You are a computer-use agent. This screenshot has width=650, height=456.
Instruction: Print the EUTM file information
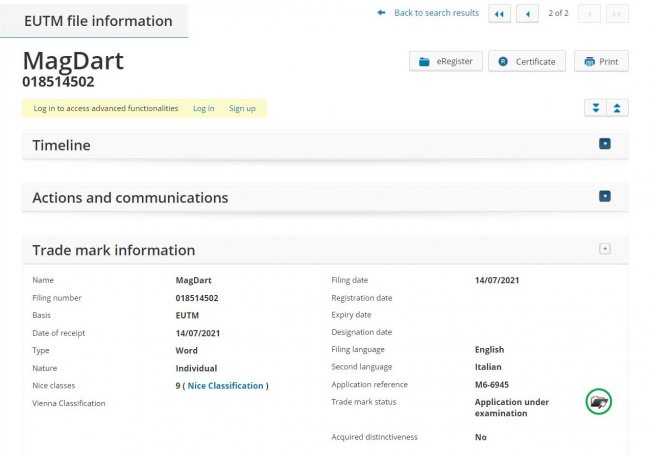coord(601,62)
